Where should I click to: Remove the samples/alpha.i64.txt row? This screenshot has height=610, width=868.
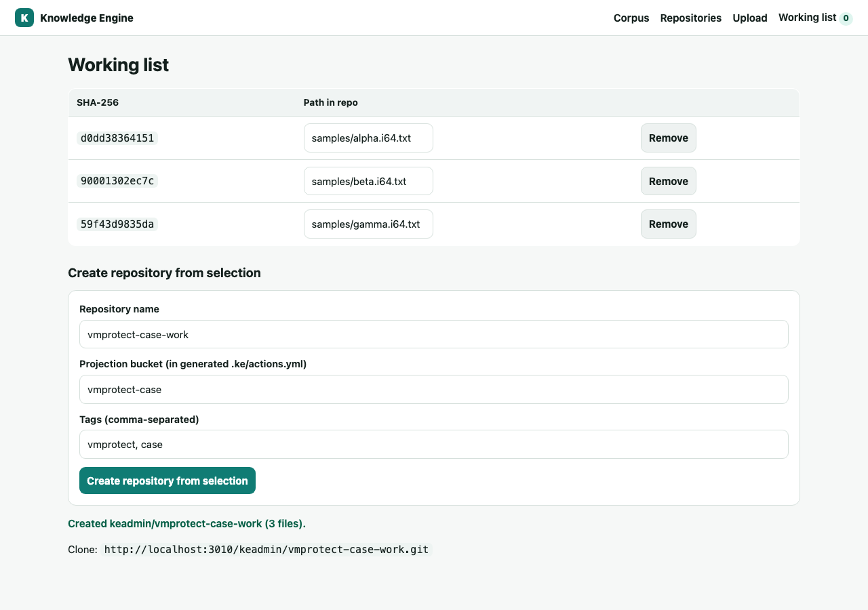(669, 138)
